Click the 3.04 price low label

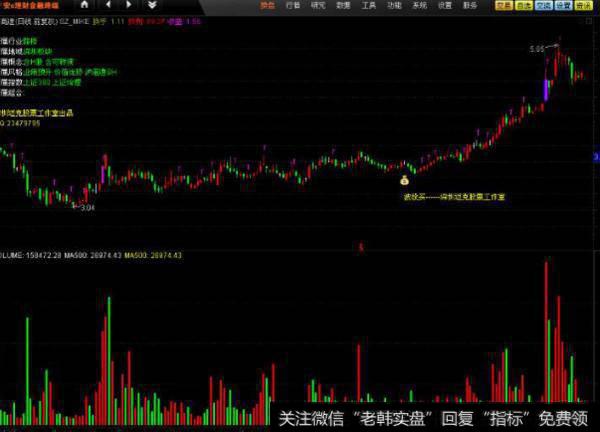point(88,208)
